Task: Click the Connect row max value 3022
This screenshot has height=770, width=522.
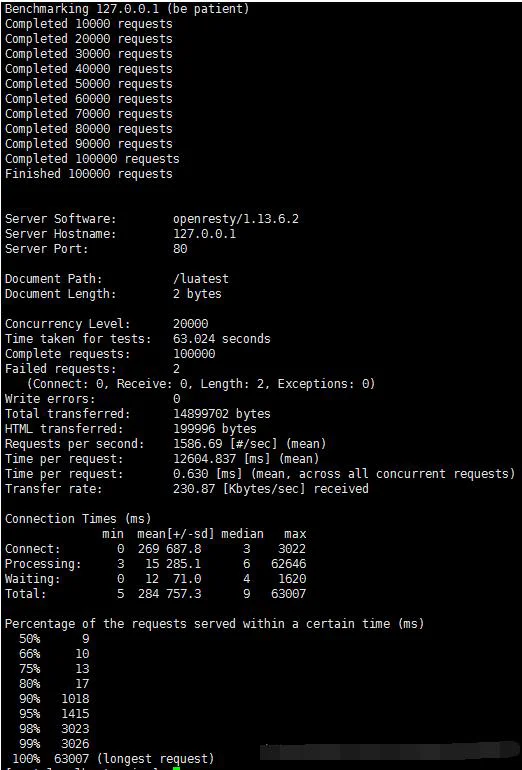Action: [x=292, y=549]
